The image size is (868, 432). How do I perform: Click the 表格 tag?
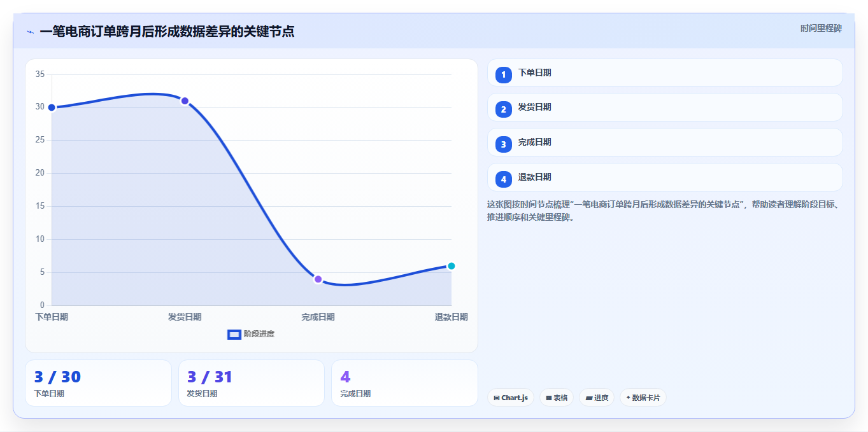click(557, 398)
